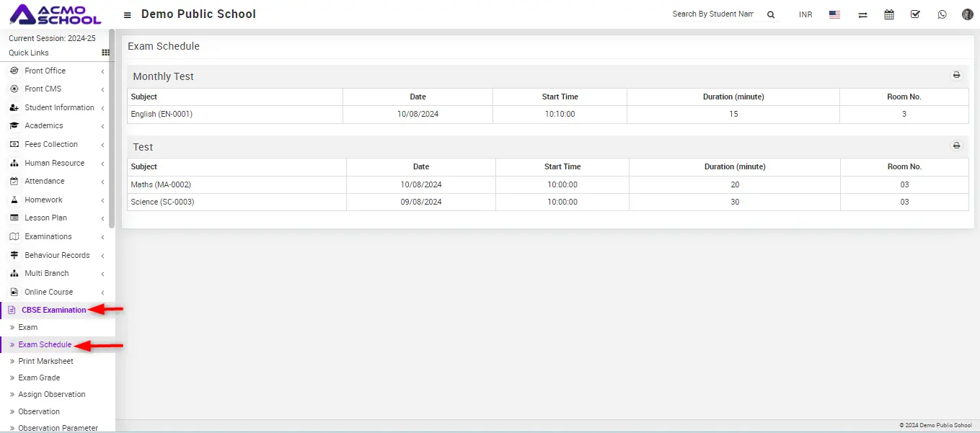Click the Search By Student Name field
Viewport: 980px width, 433px height.
click(x=712, y=14)
